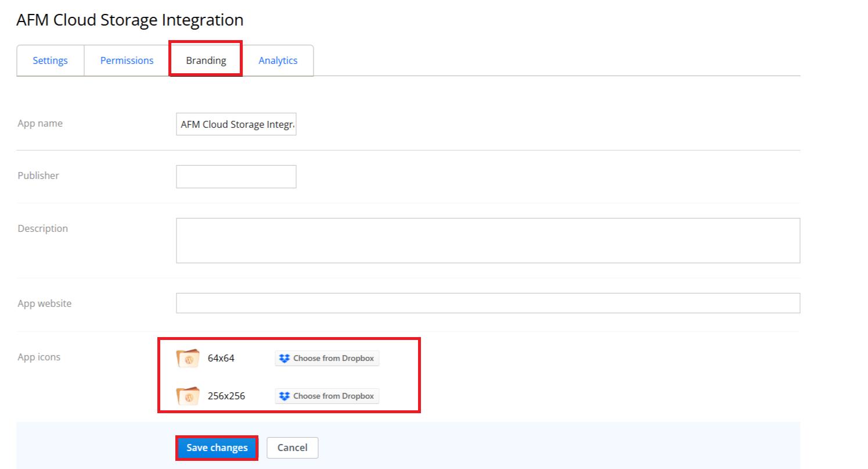Switch to the Settings tab
Viewport: 868px width, 469px height.
50,60
